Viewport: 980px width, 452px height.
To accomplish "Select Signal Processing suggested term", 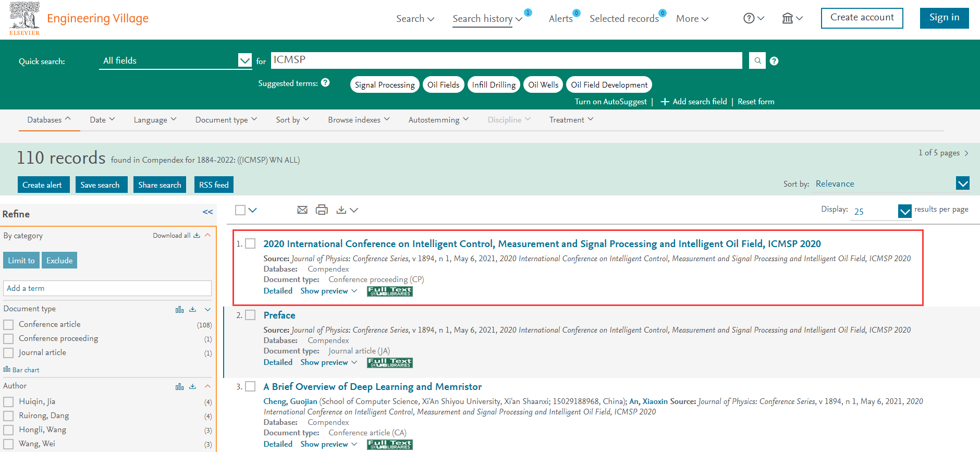I will [x=385, y=84].
